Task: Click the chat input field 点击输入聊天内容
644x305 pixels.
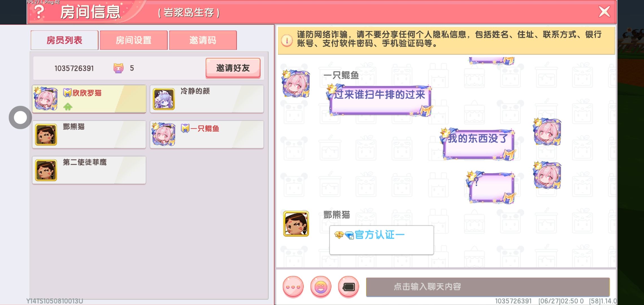Action: [488, 287]
